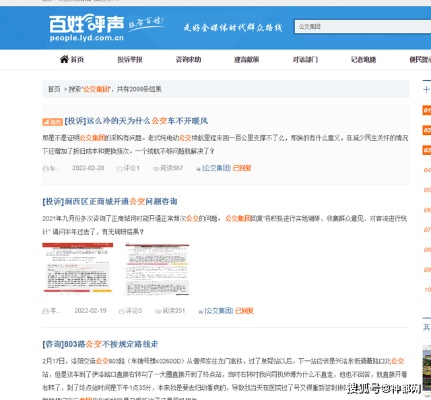Click the search field containing 公交集团
The width and height of the screenshot is (431, 400).
click(x=363, y=26)
